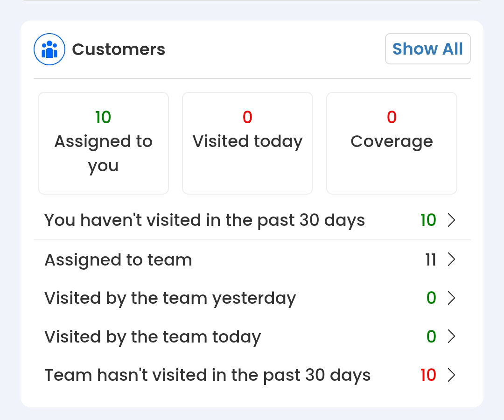
Task: Open "You haven't visited in the past 30 days"
Action: pos(204,220)
